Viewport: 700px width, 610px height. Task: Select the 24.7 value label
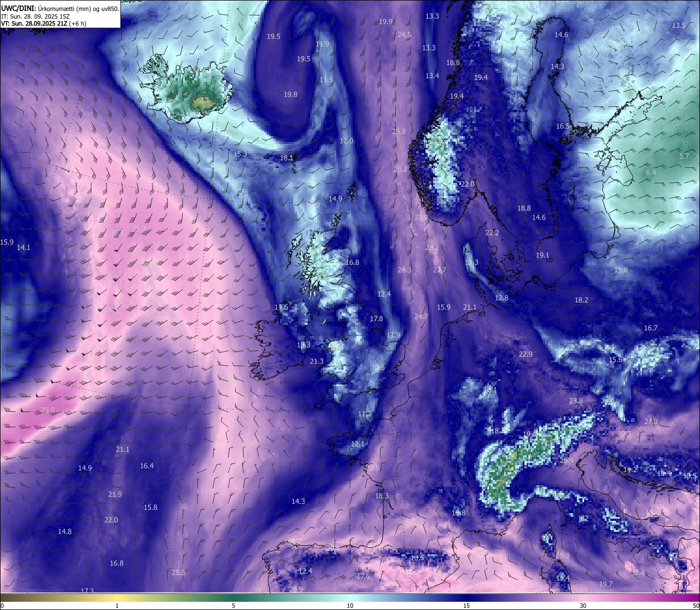click(421, 316)
